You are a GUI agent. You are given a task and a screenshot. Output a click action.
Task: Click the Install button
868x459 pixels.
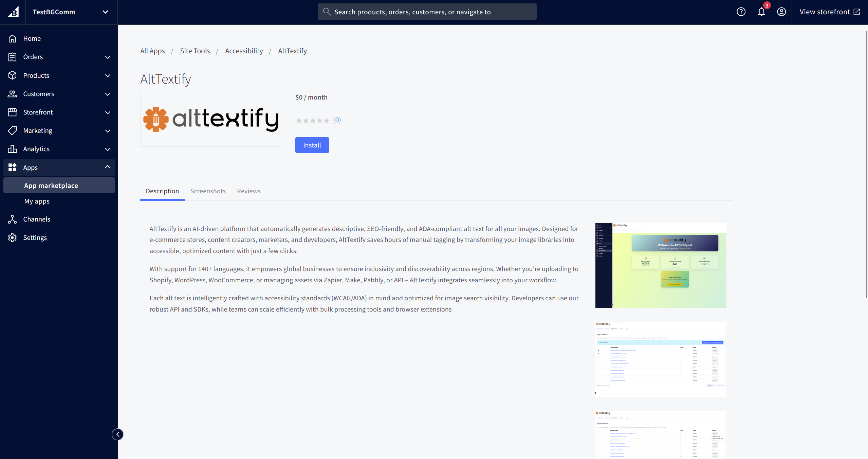point(312,145)
